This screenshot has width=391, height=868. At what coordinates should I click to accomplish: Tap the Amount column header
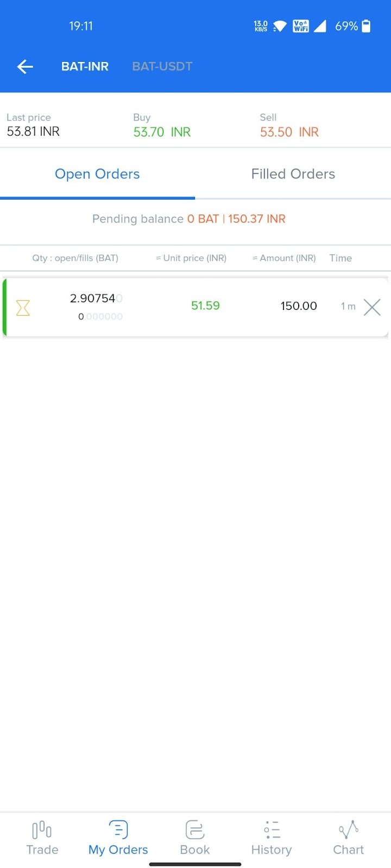click(x=284, y=258)
